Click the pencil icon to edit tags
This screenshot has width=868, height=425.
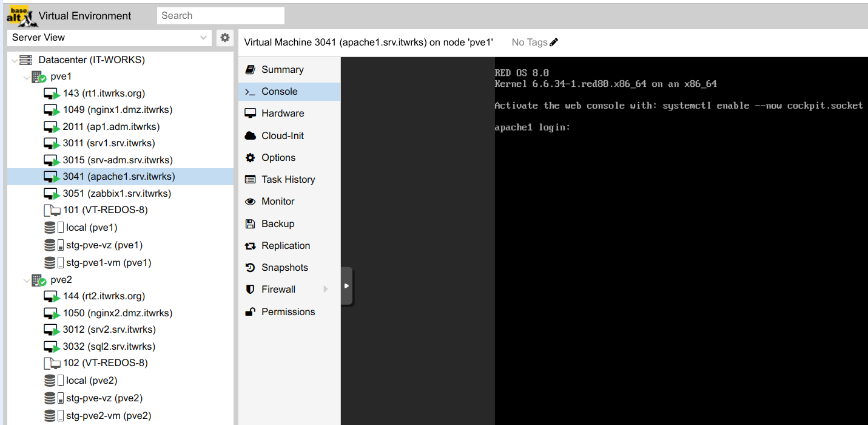click(553, 42)
